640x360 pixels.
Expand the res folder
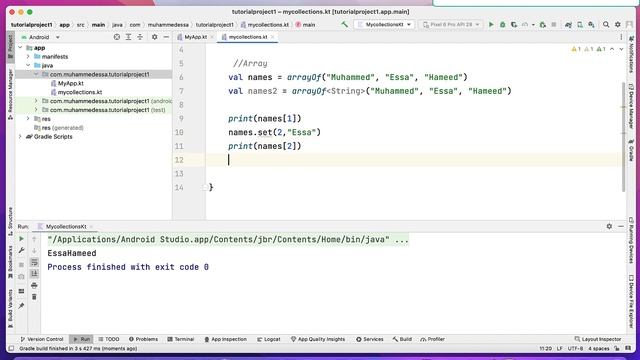tap(28, 119)
